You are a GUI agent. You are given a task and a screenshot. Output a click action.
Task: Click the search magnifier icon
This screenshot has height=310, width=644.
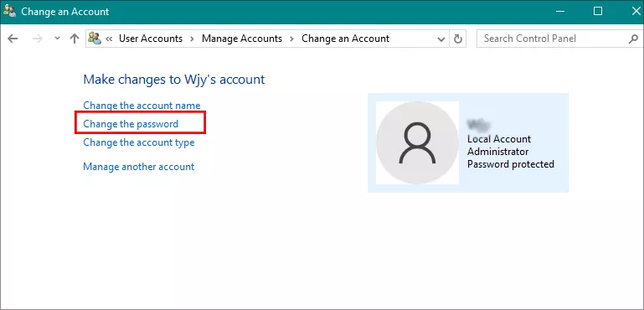click(633, 39)
